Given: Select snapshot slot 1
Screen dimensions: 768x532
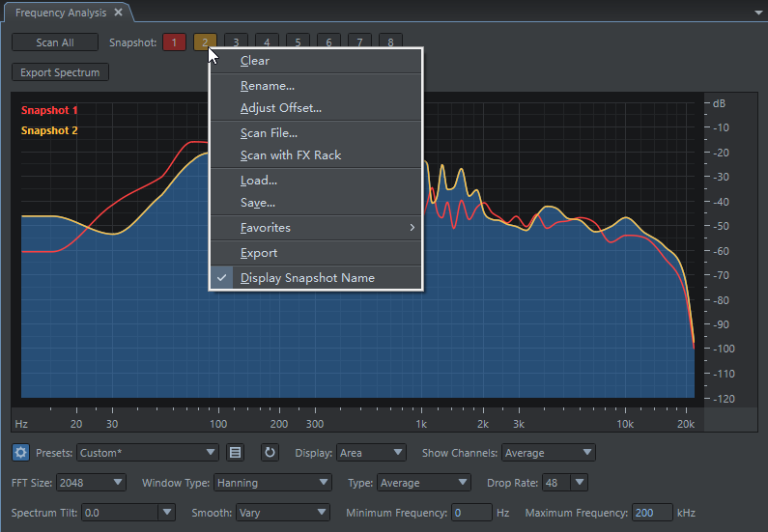Looking at the screenshot, I should click(x=174, y=42).
